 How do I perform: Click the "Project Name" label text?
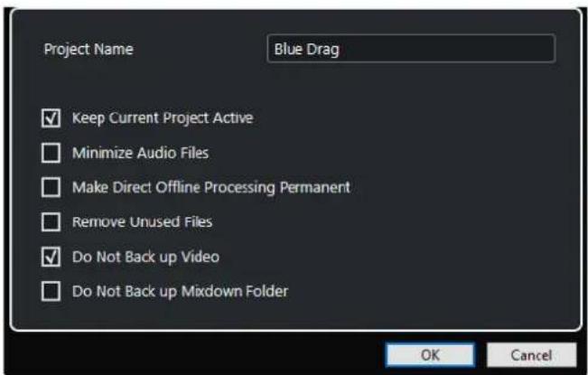(89, 50)
